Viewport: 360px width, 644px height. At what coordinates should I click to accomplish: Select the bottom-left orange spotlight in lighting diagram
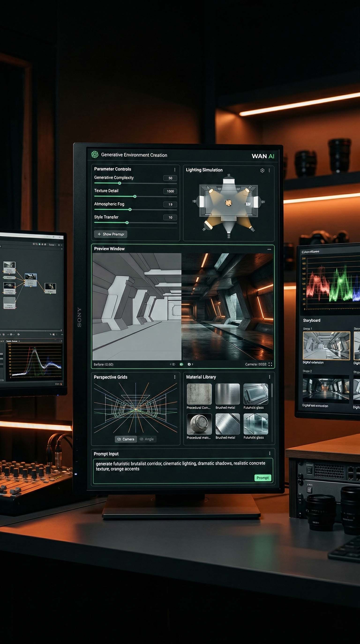(x=208, y=226)
